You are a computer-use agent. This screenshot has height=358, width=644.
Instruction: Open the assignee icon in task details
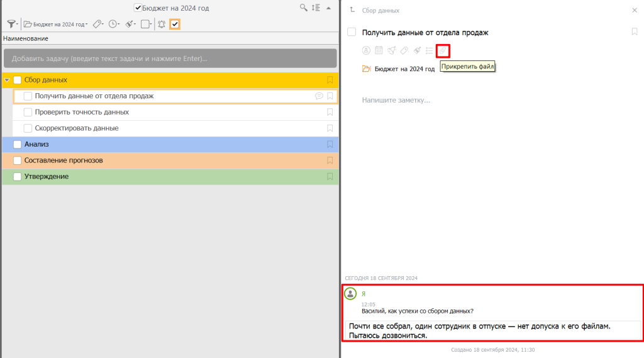coord(366,50)
